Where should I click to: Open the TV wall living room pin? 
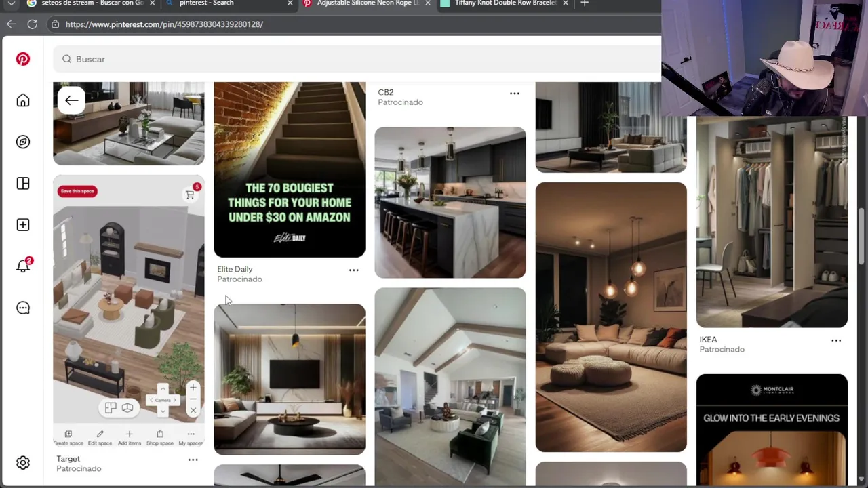(x=290, y=379)
